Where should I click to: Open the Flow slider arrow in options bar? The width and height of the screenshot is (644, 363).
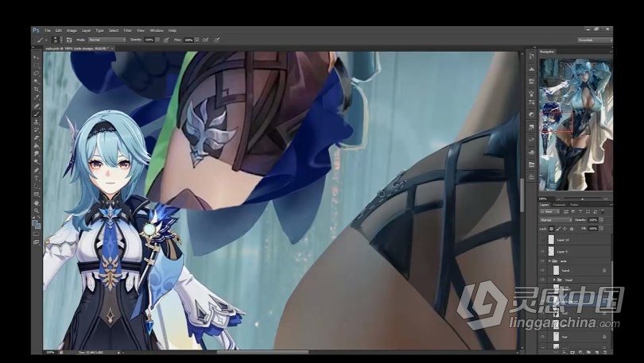[x=197, y=40]
